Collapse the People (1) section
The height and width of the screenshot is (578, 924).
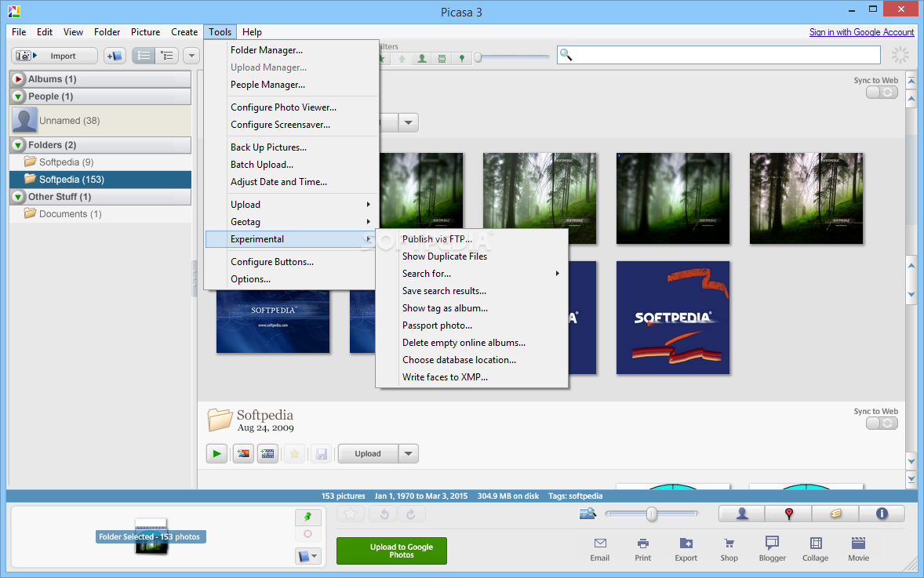tap(18, 96)
